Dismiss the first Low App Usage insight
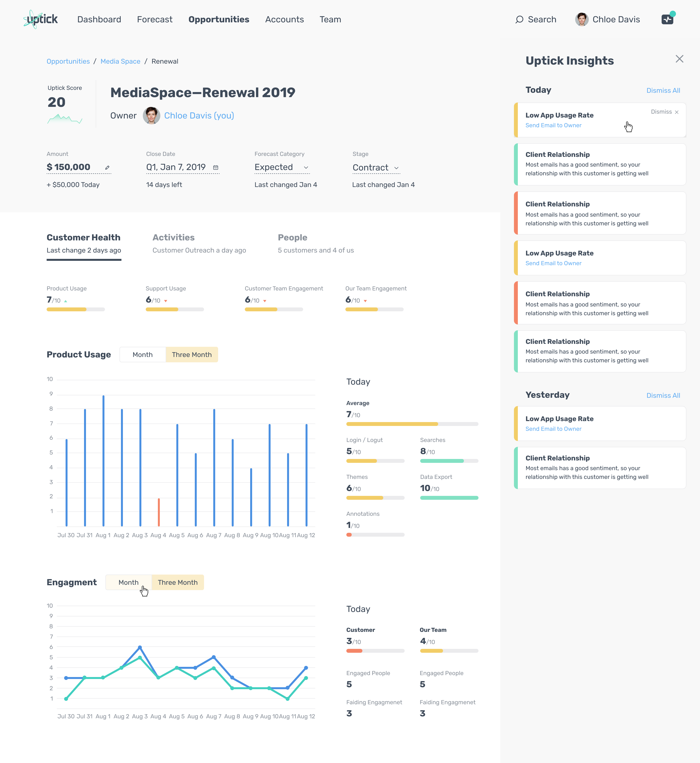The image size is (700, 763). point(665,112)
